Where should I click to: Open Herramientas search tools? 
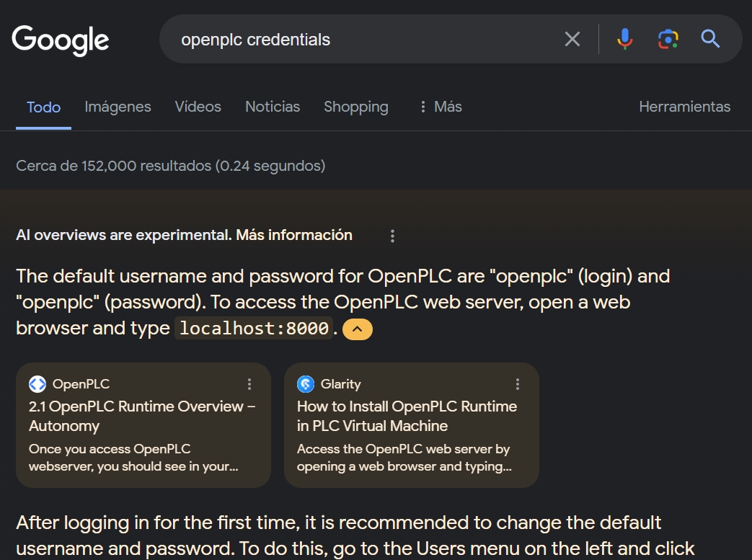click(x=684, y=107)
